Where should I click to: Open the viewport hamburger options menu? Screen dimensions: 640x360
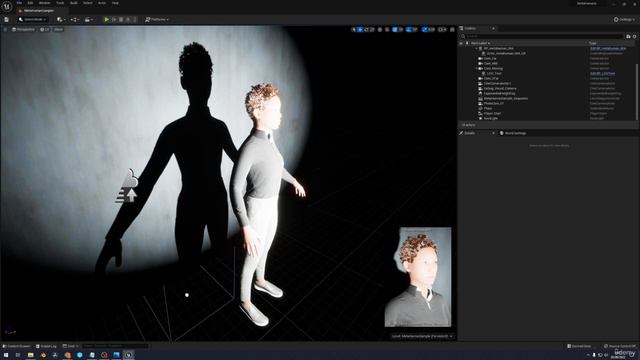(x=5, y=29)
